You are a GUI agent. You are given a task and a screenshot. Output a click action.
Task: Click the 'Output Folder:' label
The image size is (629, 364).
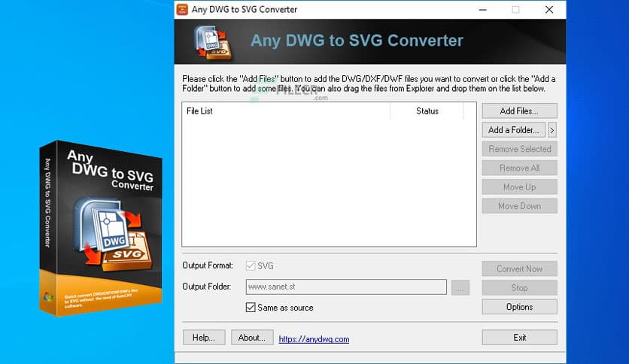(207, 287)
